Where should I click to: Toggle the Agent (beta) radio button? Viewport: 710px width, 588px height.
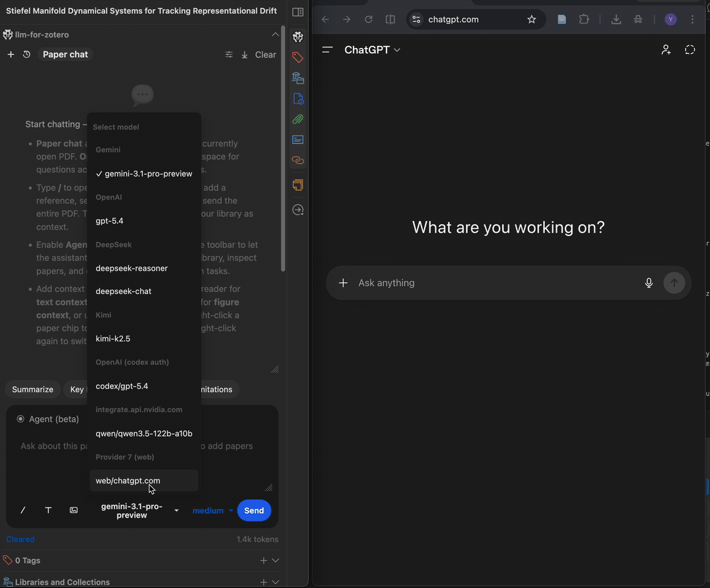click(x=20, y=419)
